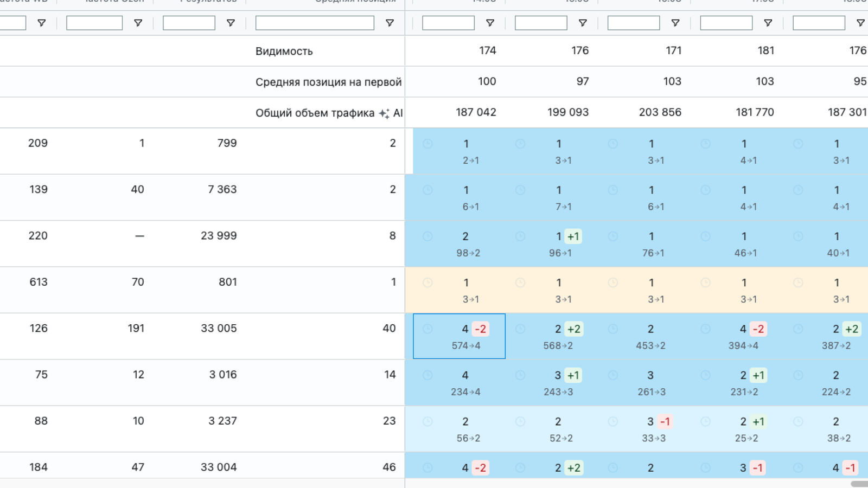
Task: Click the clock icon in the 394→4 cell
Action: coord(706,329)
